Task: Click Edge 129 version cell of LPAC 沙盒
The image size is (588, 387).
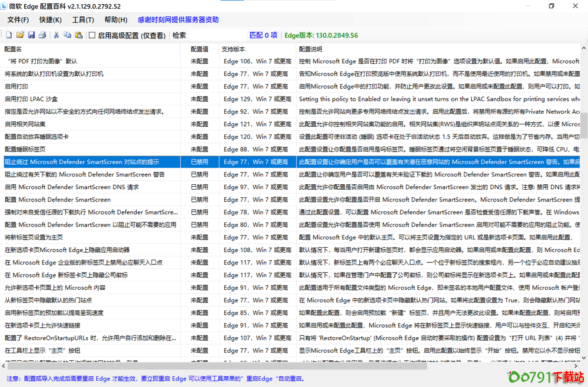Action: (x=258, y=99)
